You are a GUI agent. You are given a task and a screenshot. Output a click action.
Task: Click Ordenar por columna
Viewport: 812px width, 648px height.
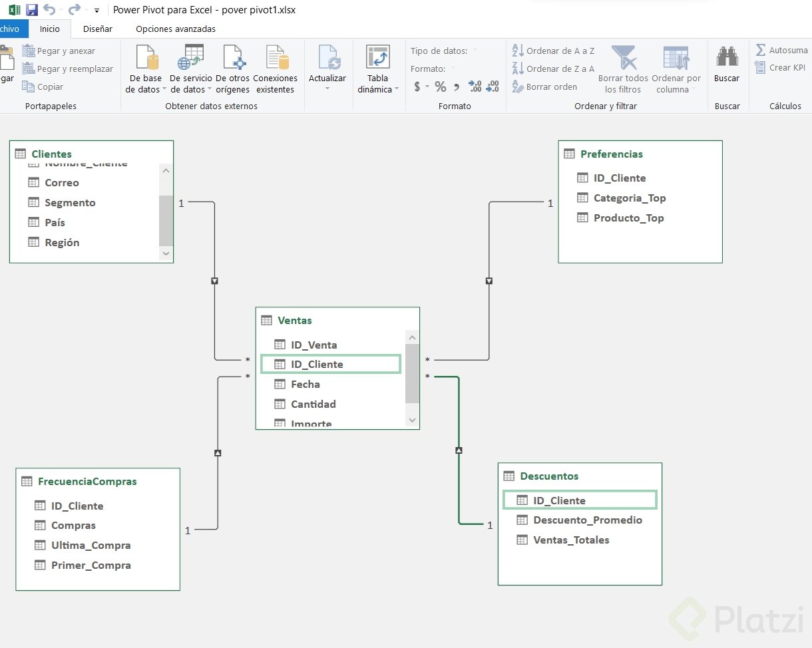pos(676,69)
